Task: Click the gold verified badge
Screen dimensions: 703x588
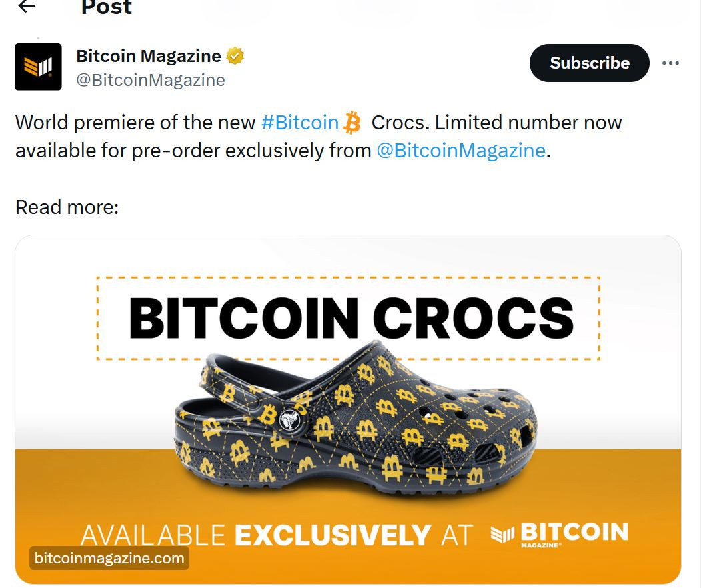Action: point(235,56)
